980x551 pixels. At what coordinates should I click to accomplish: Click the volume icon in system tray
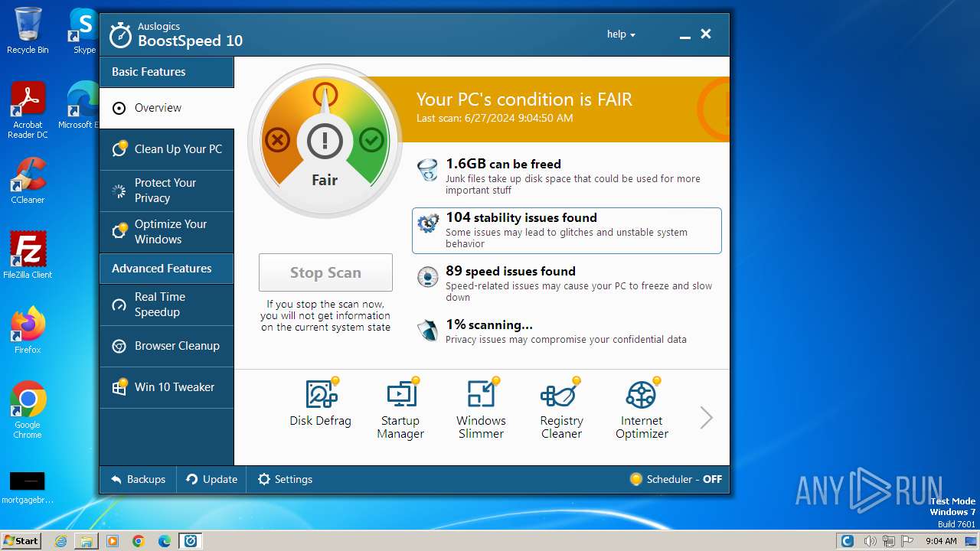(x=870, y=541)
